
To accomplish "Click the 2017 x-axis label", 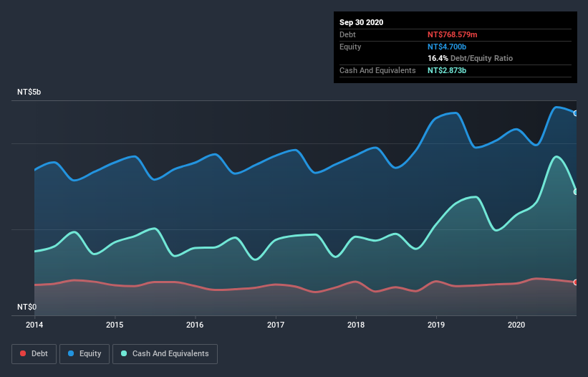I will point(276,325).
